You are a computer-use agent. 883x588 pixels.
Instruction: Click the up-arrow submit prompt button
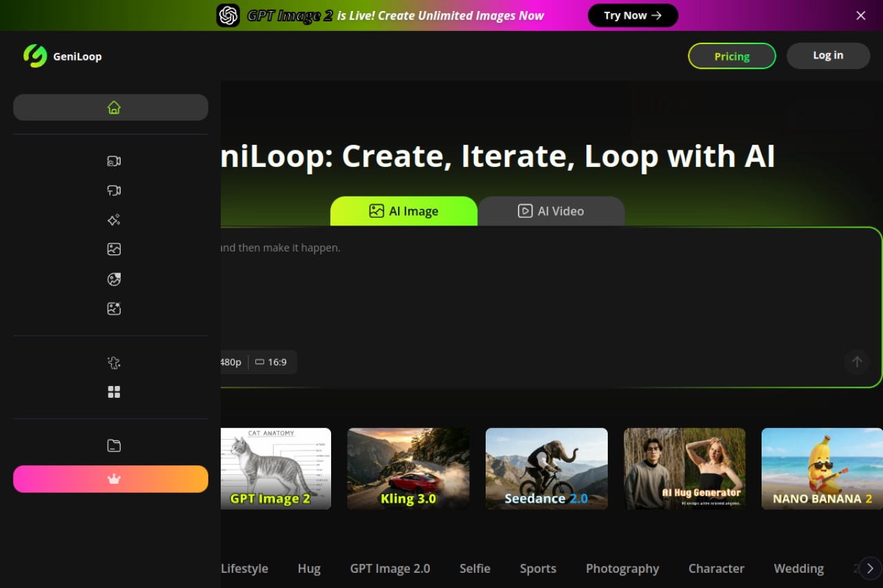[x=857, y=362]
